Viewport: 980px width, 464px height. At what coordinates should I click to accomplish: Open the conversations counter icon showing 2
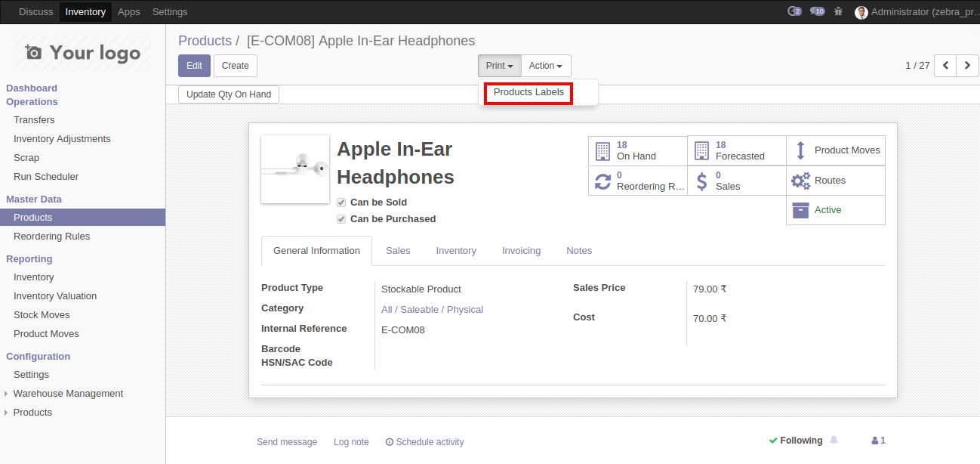(794, 11)
